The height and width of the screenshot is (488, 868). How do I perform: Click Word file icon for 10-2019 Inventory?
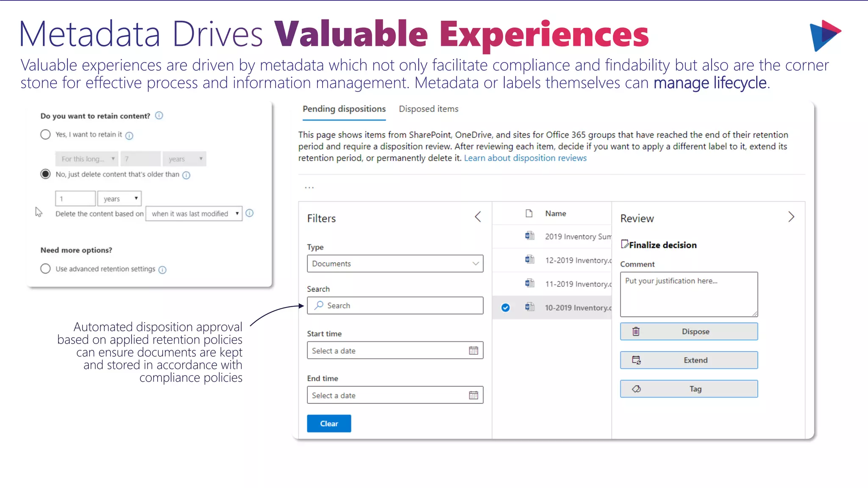[x=529, y=307]
